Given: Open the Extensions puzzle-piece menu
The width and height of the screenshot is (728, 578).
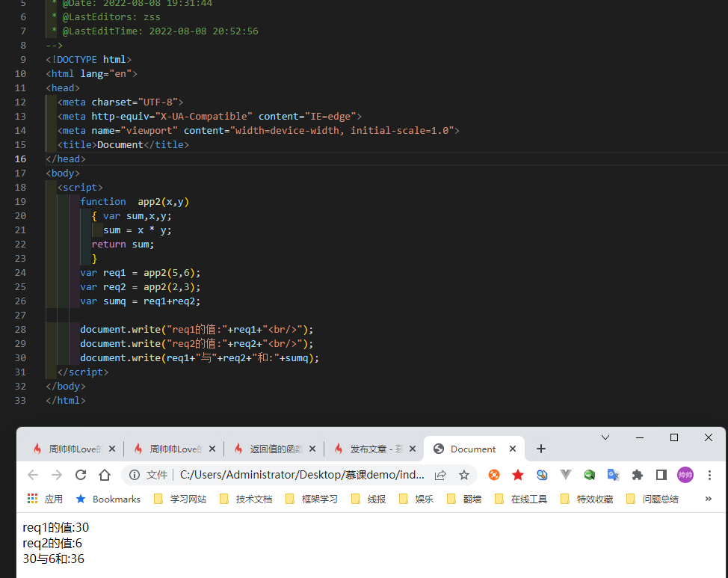Looking at the screenshot, I should 638,475.
